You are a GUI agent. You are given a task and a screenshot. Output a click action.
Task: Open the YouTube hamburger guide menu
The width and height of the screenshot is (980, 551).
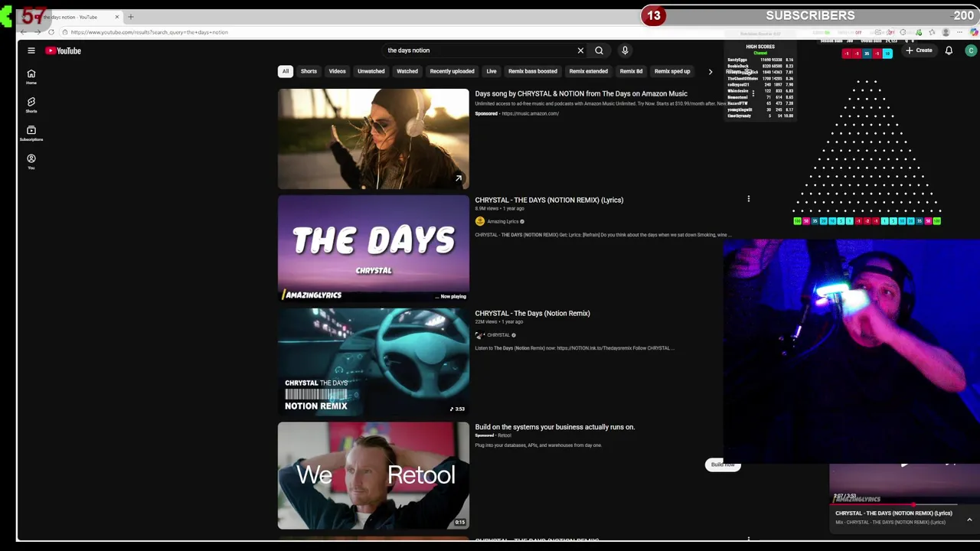click(x=31, y=51)
